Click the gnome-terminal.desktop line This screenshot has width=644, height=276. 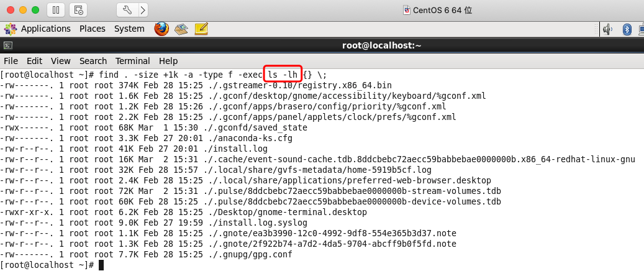(184, 213)
